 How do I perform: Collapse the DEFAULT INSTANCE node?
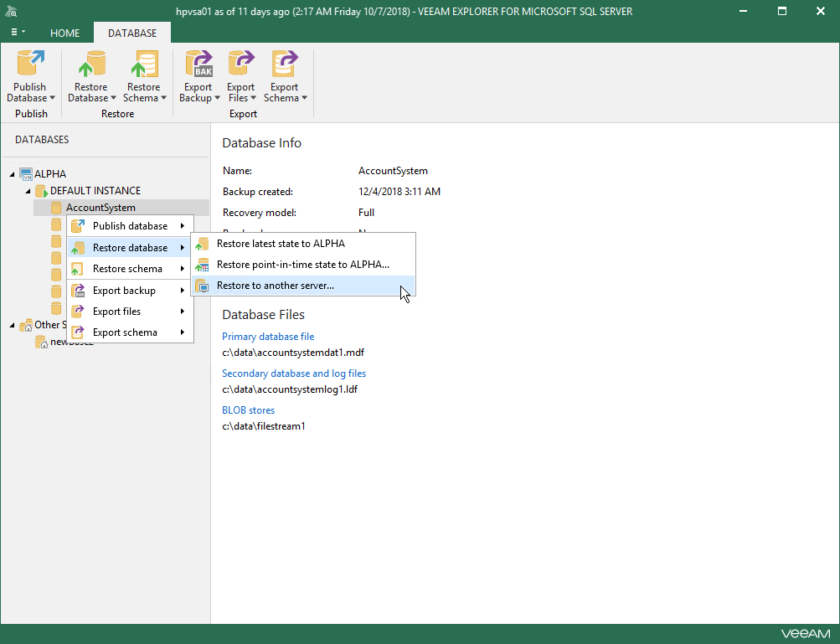point(28,191)
